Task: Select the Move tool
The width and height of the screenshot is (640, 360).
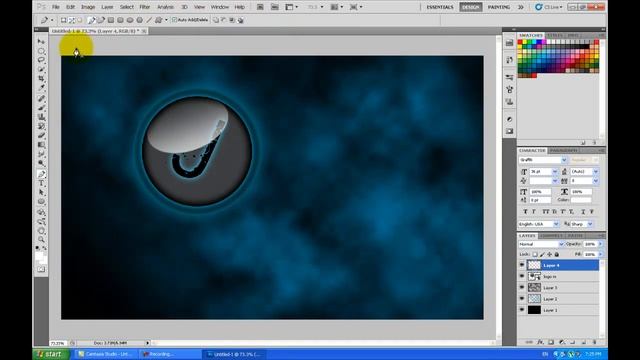Action: [x=41, y=41]
